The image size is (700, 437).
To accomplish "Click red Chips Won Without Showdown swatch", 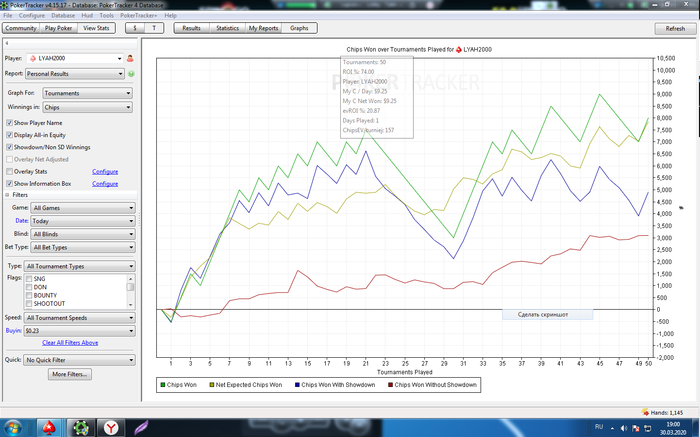I will tap(390, 385).
